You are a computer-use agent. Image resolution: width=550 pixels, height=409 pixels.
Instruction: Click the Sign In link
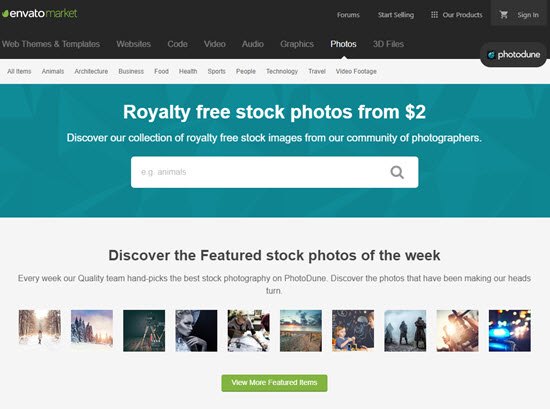528,15
